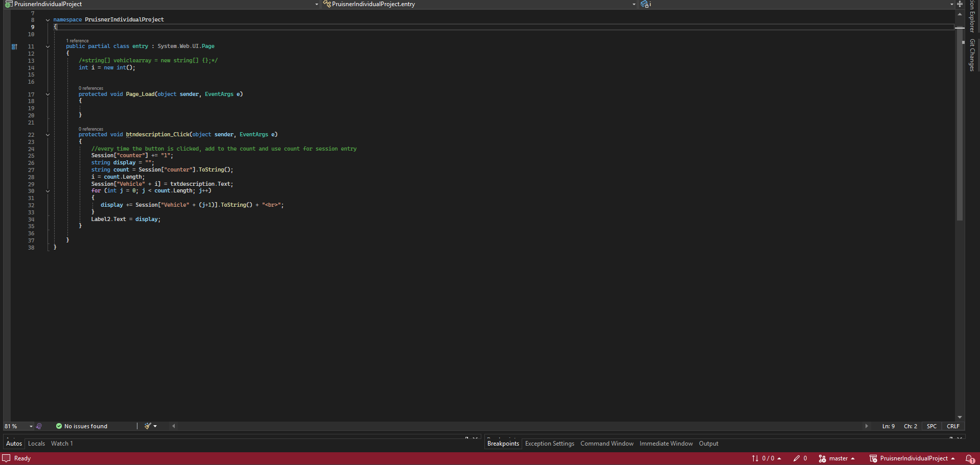The width and height of the screenshot is (980, 465).
Task: Click the feedback speech bubble icon in status bar
Action: [x=6, y=458]
